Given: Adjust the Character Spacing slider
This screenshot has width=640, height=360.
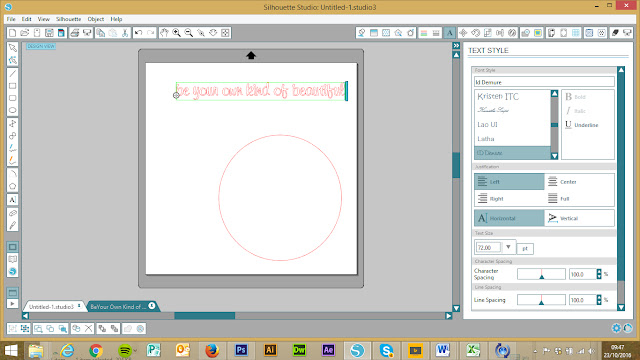Looking at the screenshot, I should (x=541, y=274).
